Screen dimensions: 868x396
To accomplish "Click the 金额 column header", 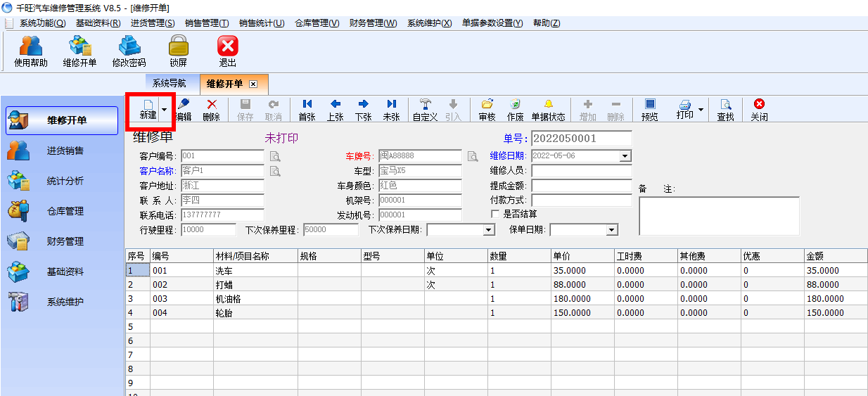I will tap(836, 256).
